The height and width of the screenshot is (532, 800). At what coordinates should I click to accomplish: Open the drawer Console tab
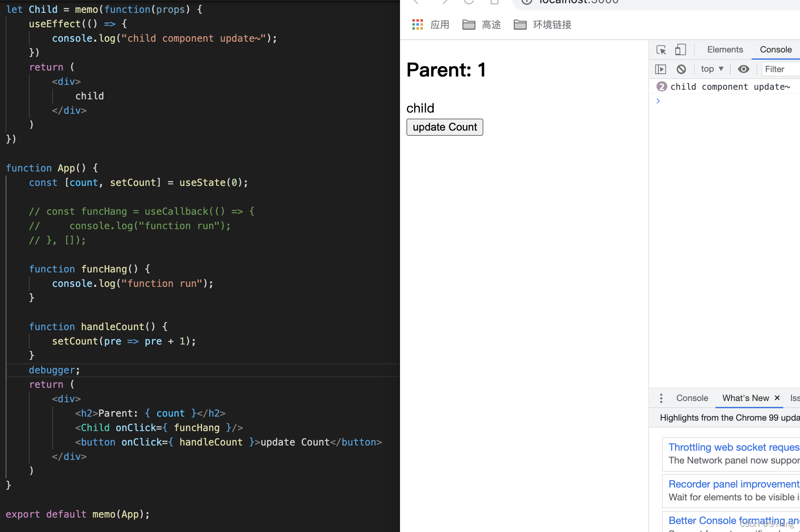click(692, 398)
